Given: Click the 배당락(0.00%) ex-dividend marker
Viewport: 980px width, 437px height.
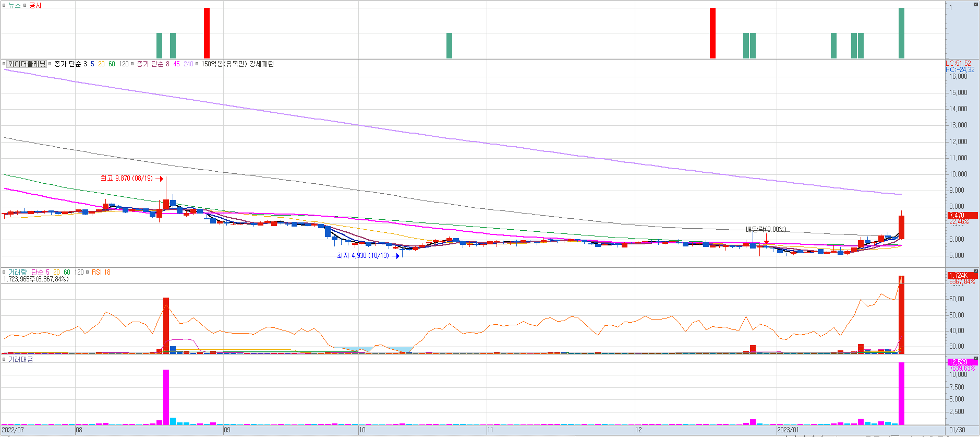Looking at the screenshot, I should coord(766,230).
